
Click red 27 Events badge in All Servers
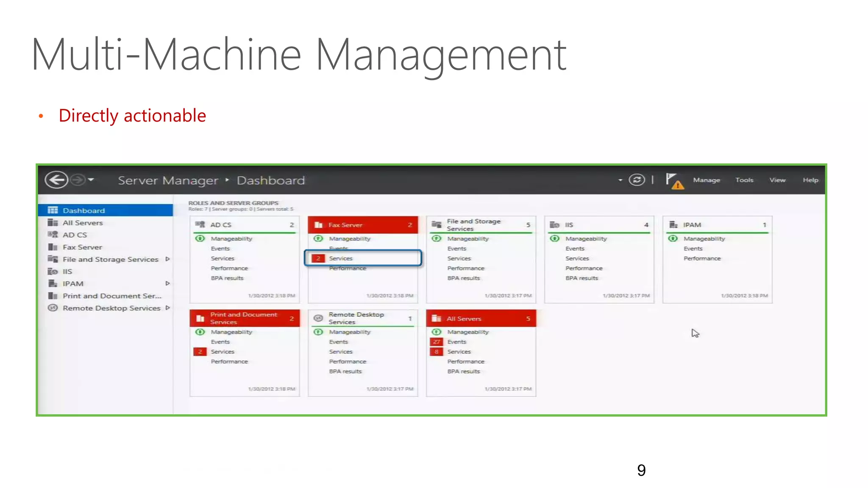437,342
